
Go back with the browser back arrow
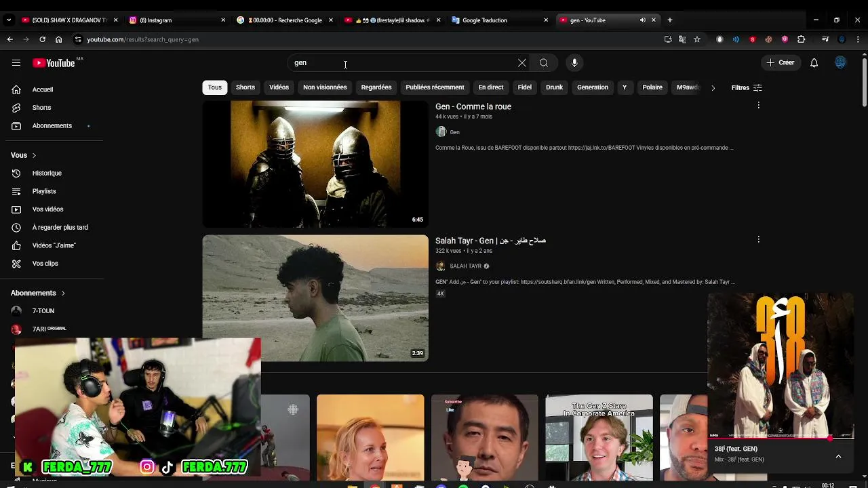click(x=9, y=39)
